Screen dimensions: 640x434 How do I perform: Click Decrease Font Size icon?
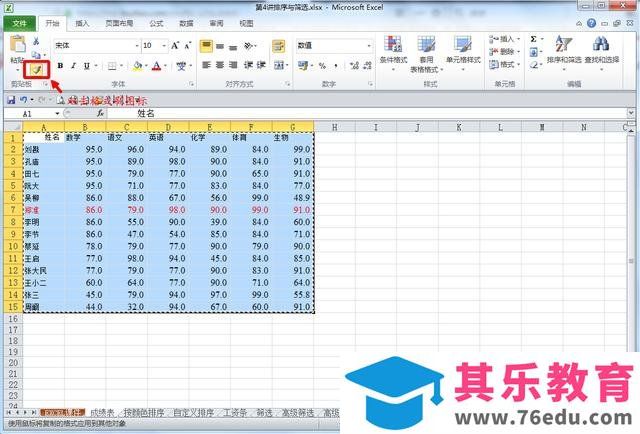(187, 45)
